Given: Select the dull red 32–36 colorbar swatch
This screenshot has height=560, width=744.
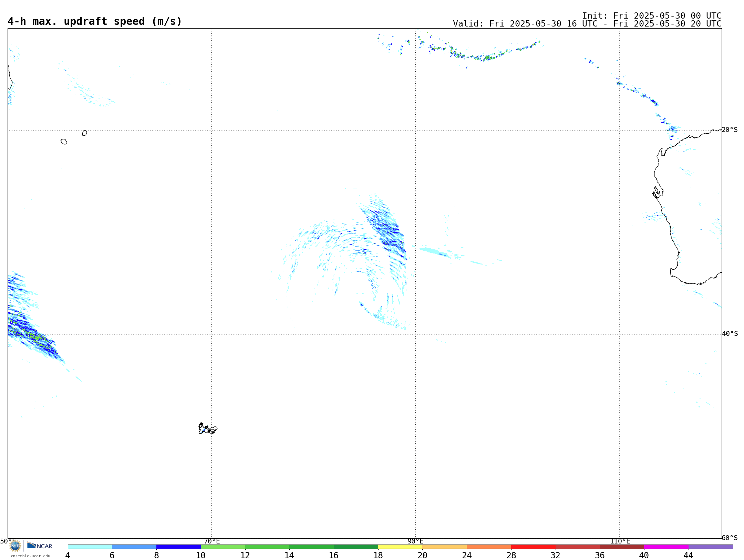Looking at the screenshot, I should point(578,547).
